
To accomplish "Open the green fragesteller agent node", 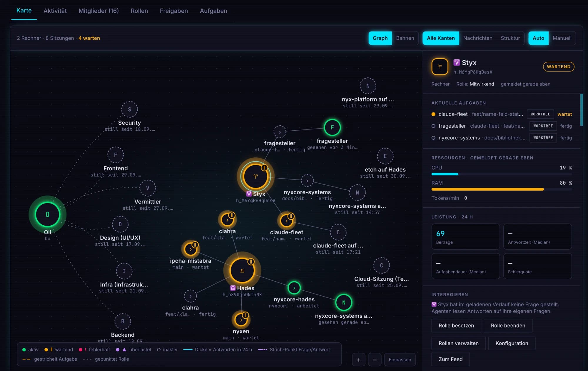I will (332, 127).
